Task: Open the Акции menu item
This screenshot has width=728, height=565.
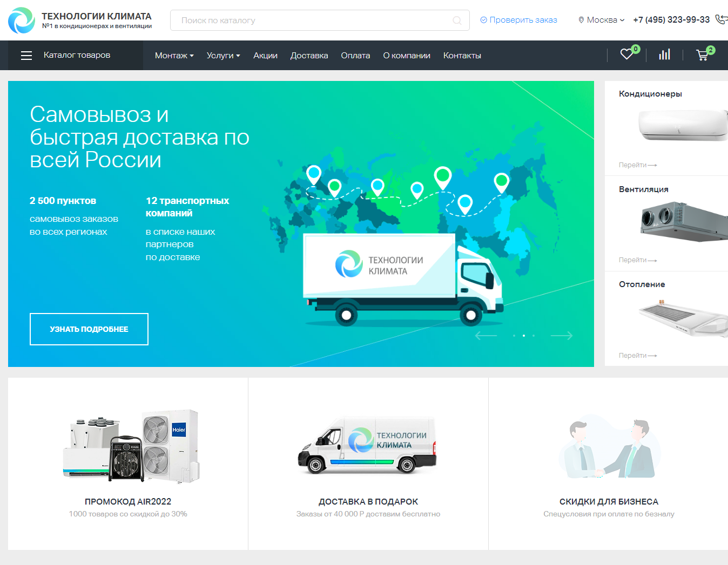Action: [265, 55]
